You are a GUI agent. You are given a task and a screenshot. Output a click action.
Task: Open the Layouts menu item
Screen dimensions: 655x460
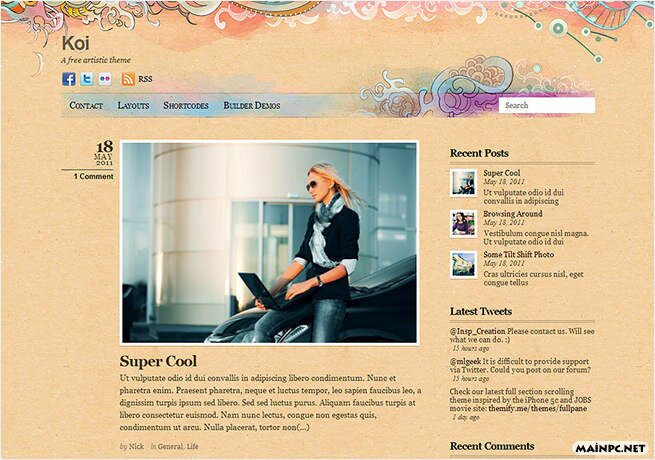point(133,105)
